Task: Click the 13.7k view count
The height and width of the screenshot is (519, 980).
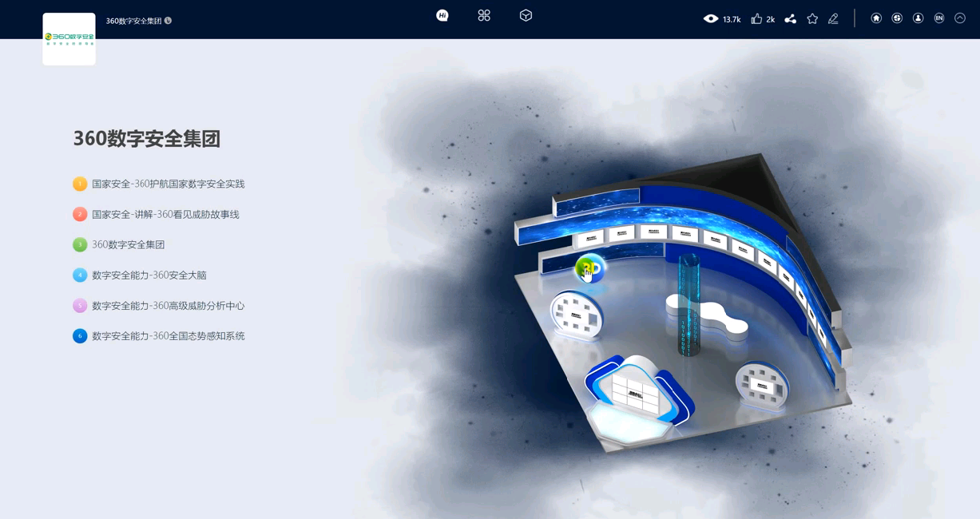Action: (732, 19)
